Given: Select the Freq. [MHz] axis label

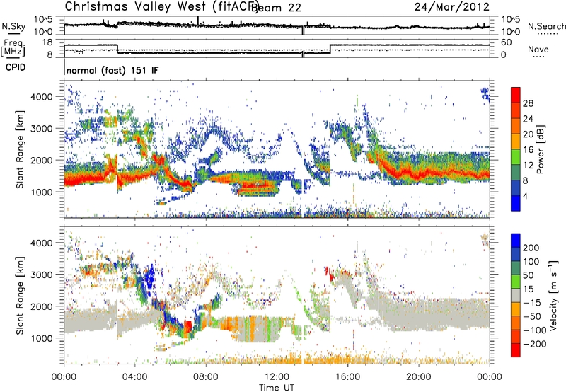Looking at the screenshot, I should click(x=13, y=48).
